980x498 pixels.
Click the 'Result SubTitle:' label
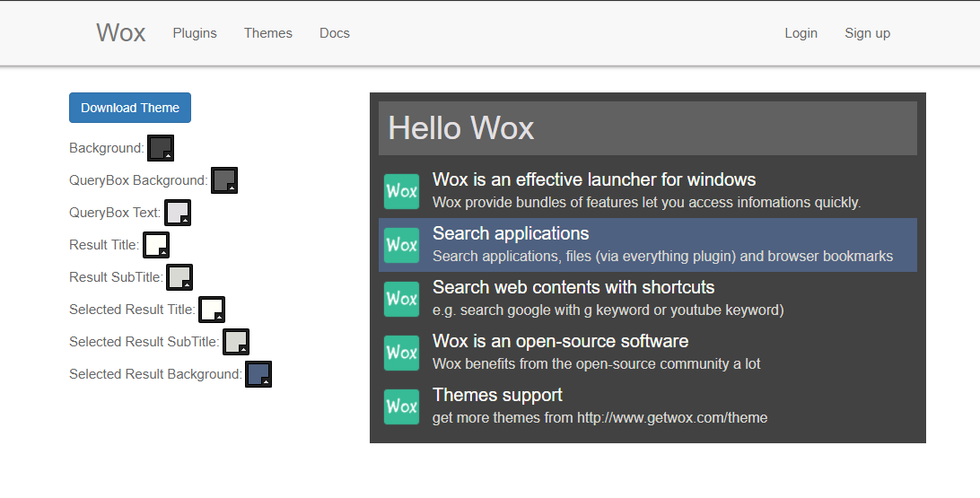point(117,277)
